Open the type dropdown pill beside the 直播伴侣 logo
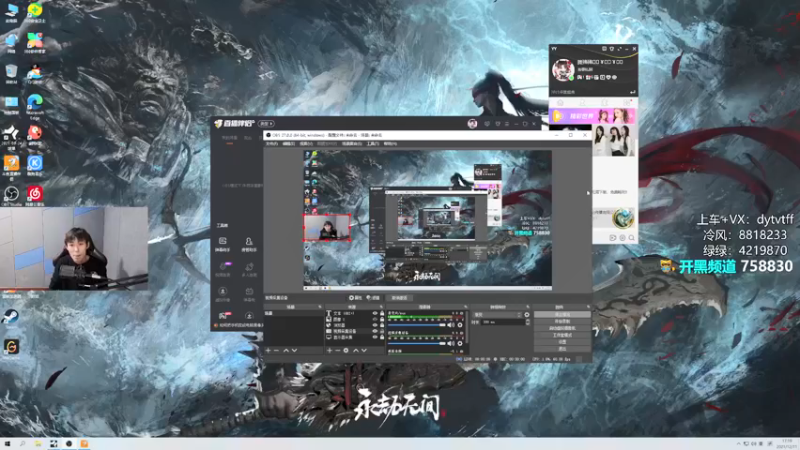Image resolution: width=800 pixels, height=450 pixels. point(266,123)
